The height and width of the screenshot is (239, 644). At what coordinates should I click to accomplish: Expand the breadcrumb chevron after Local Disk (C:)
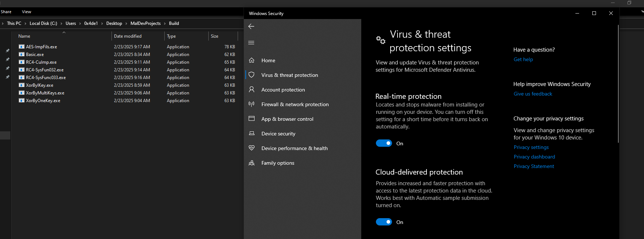pos(61,23)
